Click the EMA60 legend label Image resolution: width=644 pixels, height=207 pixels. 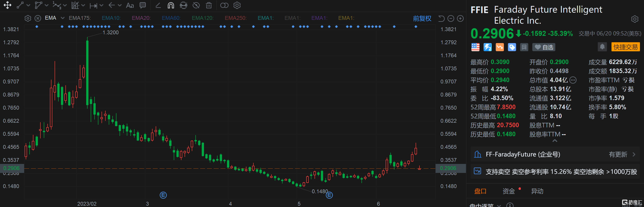click(171, 18)
